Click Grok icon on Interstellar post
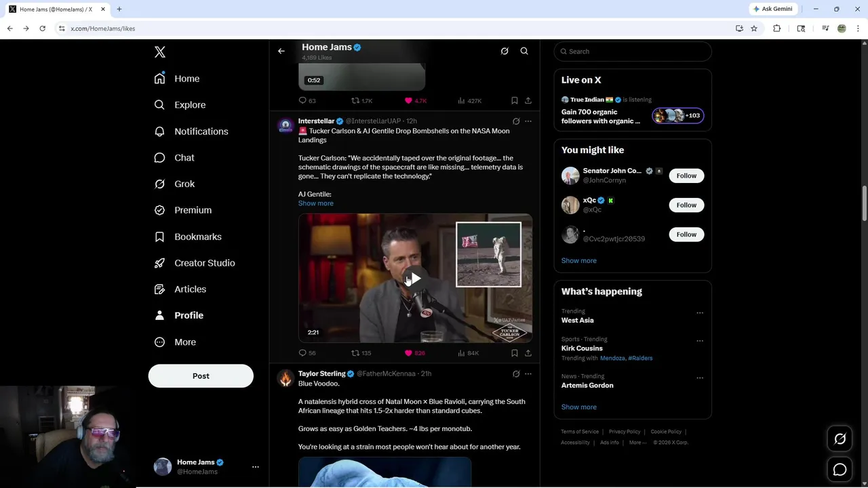 [516, 121]
